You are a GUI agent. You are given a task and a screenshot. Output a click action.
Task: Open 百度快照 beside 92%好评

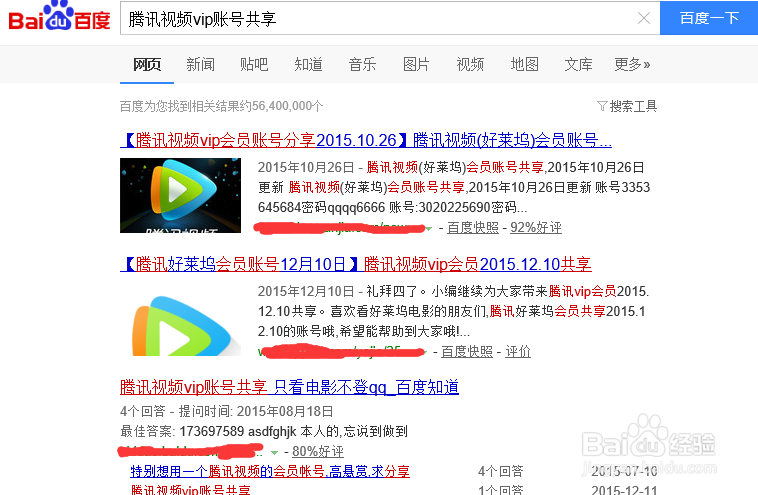point(473,227)
